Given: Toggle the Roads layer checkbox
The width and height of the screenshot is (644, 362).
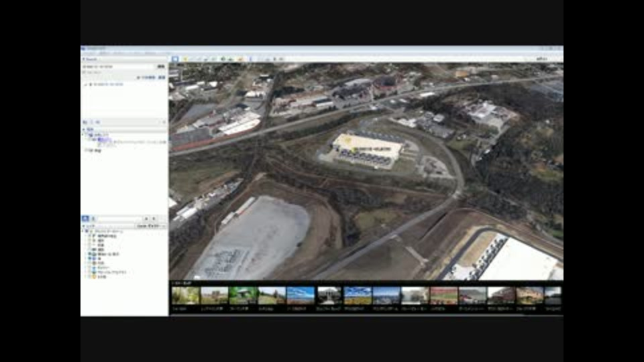Looking at the screenshot, I should pyautogui.click(x=91, y=249).
